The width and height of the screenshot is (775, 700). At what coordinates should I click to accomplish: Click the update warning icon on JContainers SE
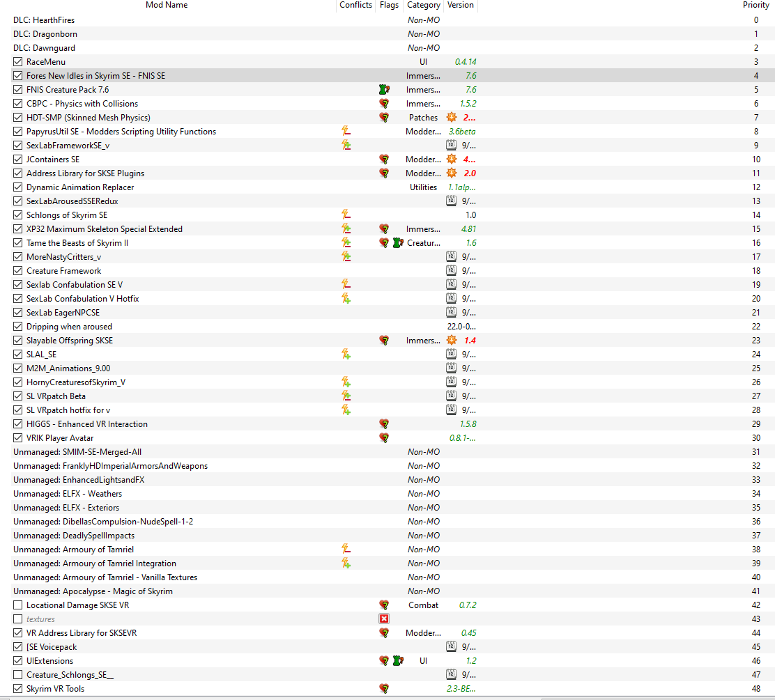pyautogui.click(x=452, y=159)
